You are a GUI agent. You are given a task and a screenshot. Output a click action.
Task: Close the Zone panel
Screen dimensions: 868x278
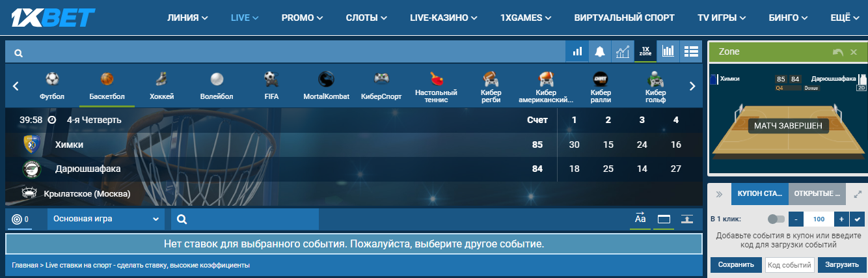click(854, 51)
